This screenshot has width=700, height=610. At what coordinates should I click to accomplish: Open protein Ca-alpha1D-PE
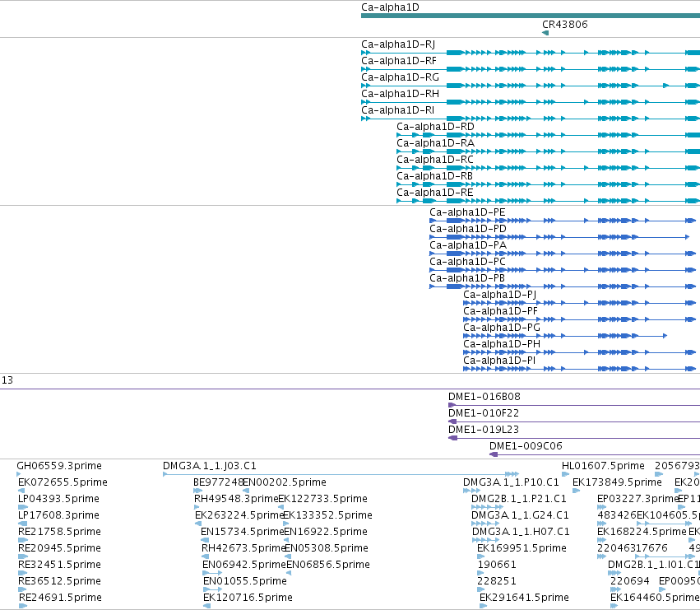coord(467,212)
